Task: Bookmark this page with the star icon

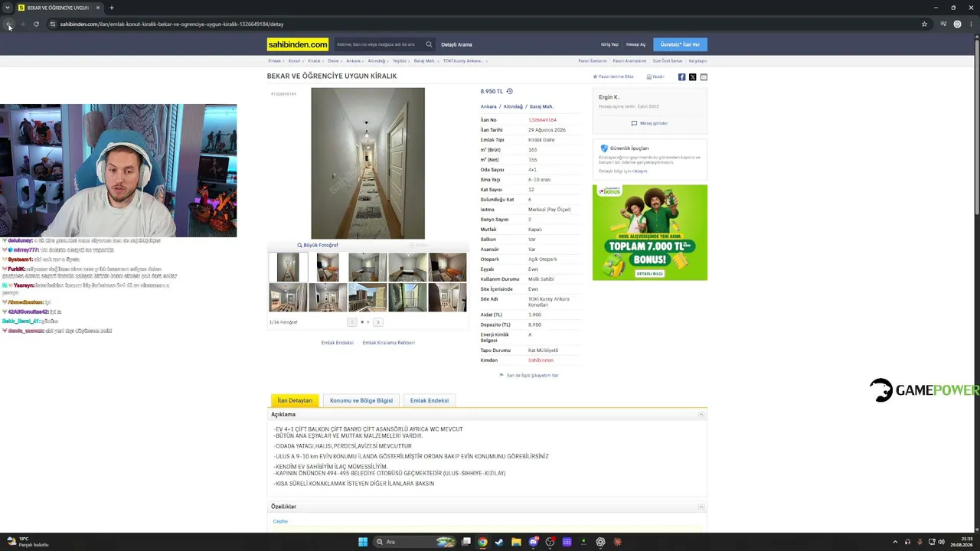Action: [x=924, y=24]
